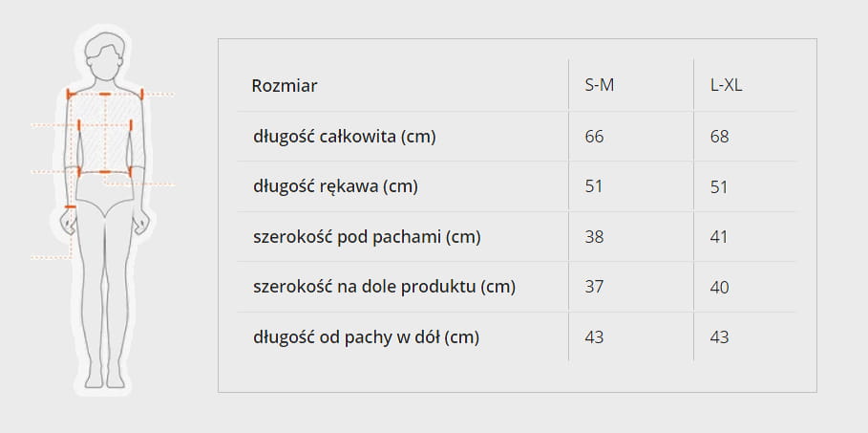Click "długość od pachy w dół (cm)" label
Viewport: 868px width, 433px height.
(366, 336)
